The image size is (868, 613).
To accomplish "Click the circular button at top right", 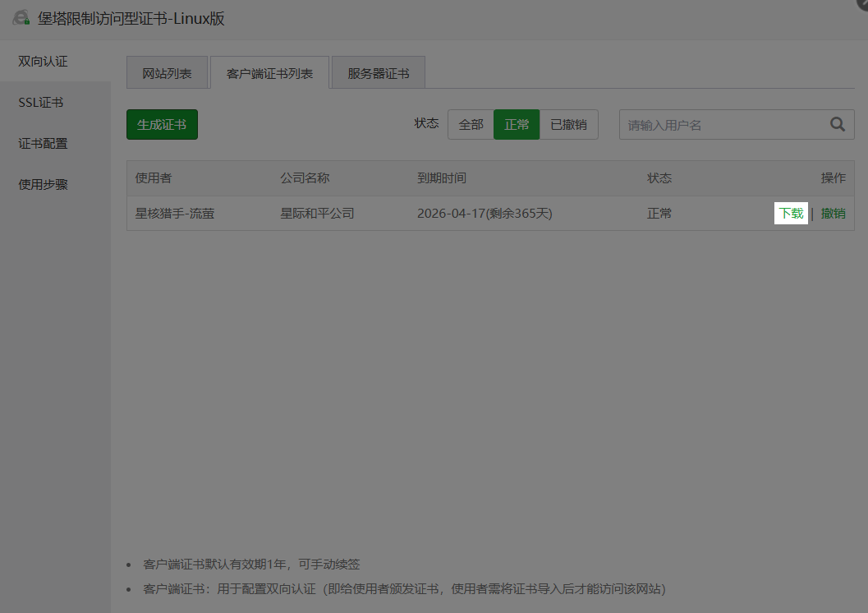I will click(x=862, y=6).
